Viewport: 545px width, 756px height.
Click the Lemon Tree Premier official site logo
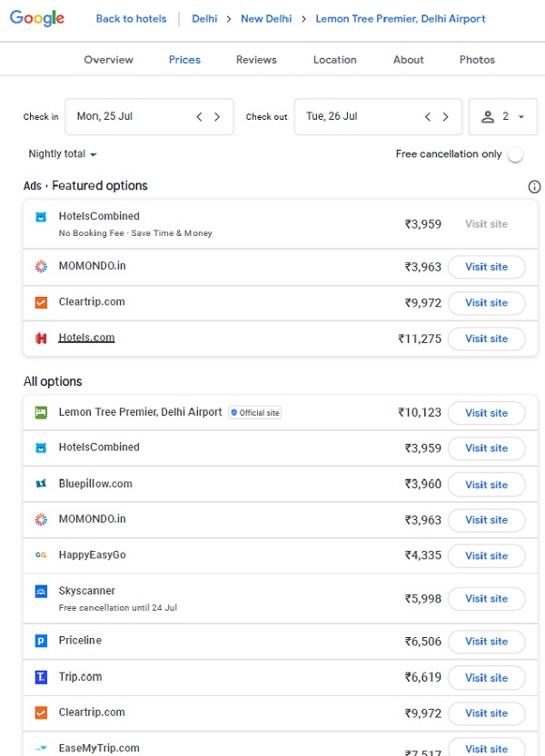click(41, 412)
